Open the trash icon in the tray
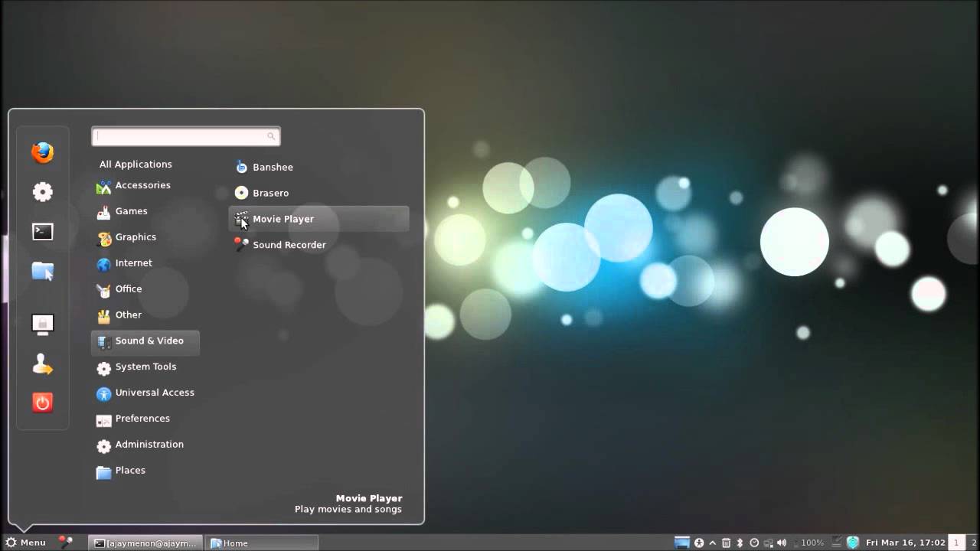 point(726,543)
